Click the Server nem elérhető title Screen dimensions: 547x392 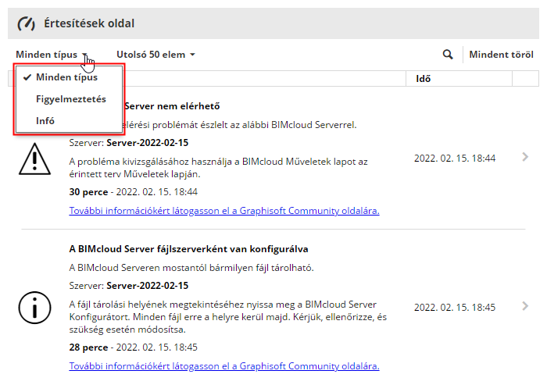click(172, 106)
